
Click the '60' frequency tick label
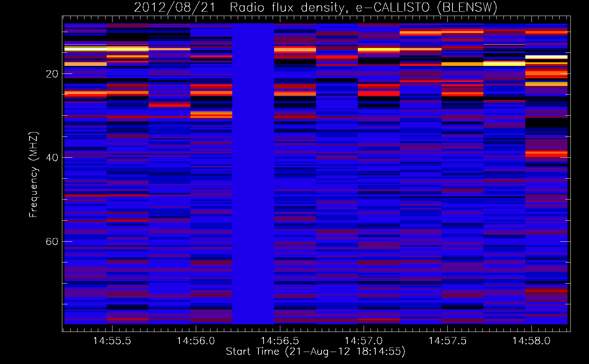tap(52, 241)
